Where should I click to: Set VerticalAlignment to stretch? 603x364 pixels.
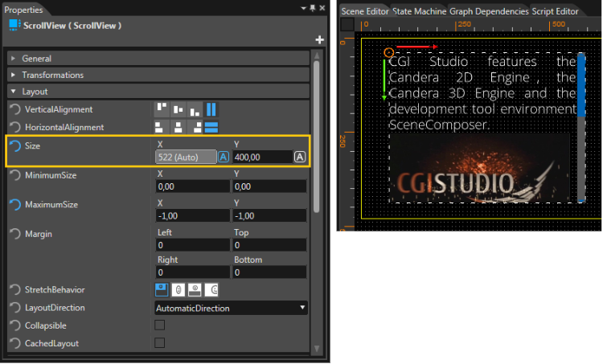211,109
